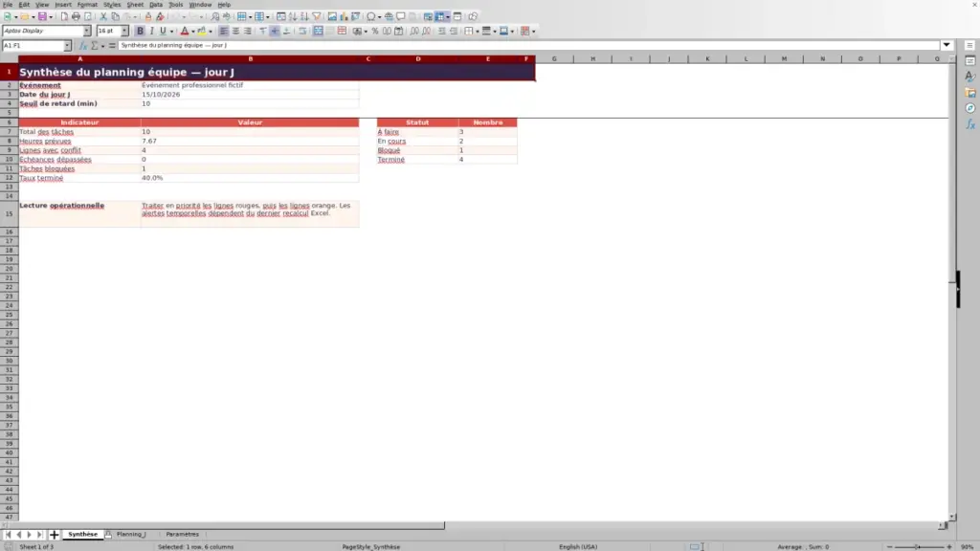This screenshot has width=980, height=551.
Task: Switch to the Planning_J sheet tab
Action: click(x=130, y=534)
